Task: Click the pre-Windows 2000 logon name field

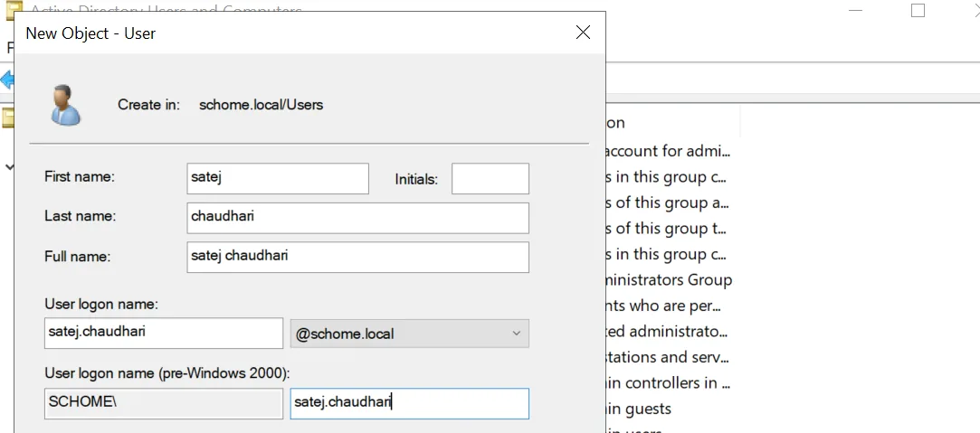Action: coord(410,404)
